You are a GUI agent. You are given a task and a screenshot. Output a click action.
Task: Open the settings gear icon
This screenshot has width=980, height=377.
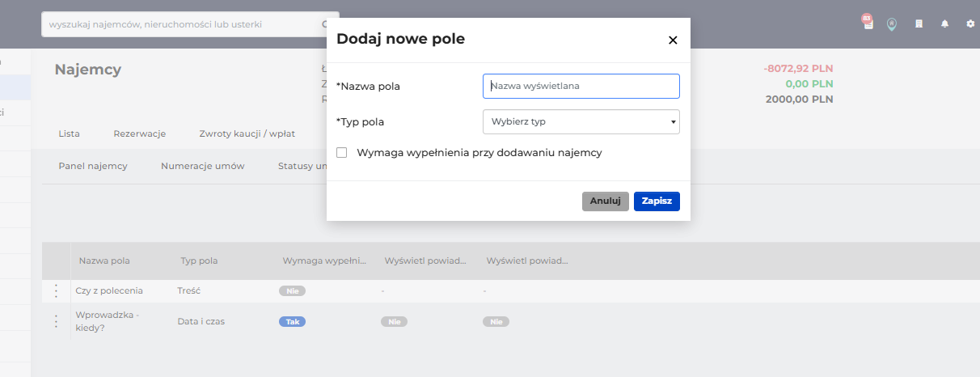(970, 24)
